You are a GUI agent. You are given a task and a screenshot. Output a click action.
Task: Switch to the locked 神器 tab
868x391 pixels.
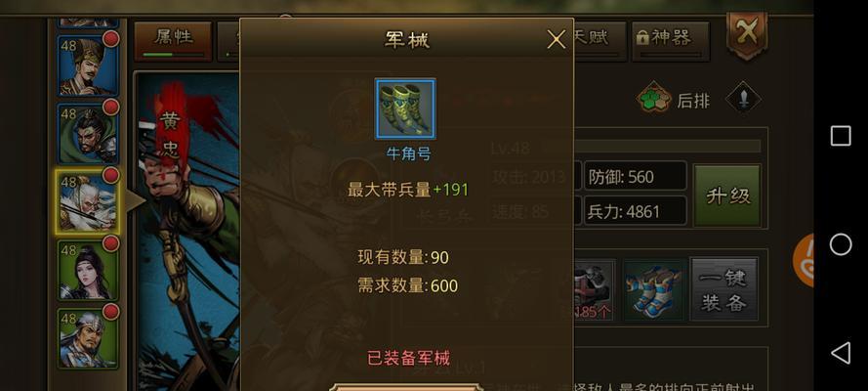pyautogui.click(x=671, y=40)
